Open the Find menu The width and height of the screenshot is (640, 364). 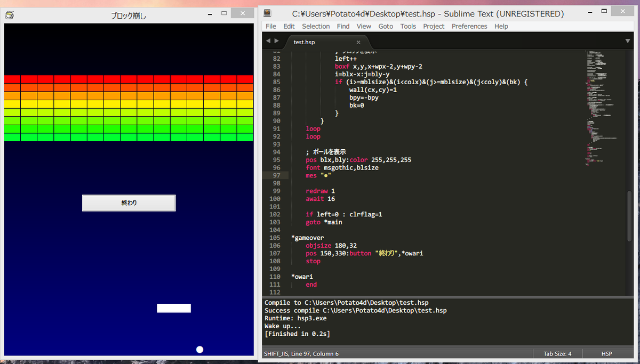[x=343, y=26]
